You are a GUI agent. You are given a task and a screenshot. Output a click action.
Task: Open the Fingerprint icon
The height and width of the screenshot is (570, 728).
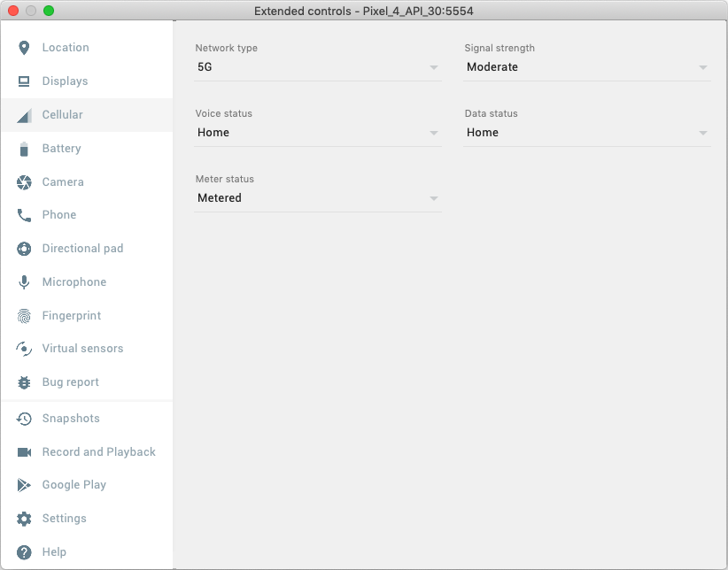click(x=24, y=316)
